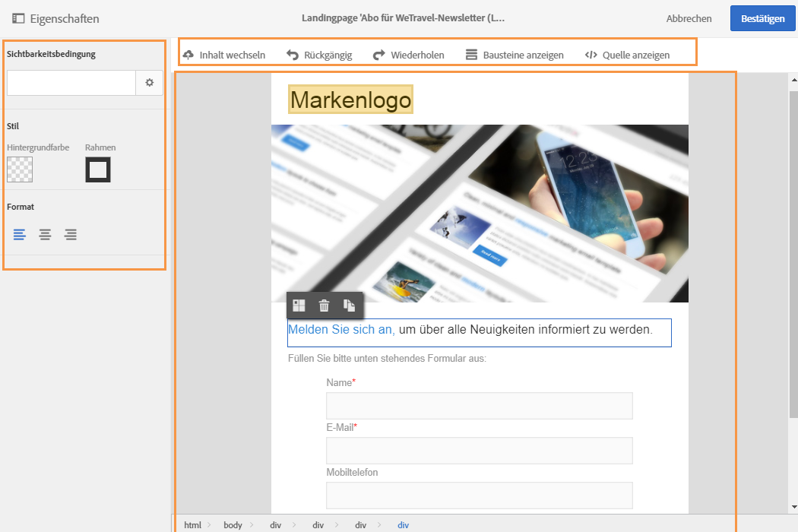The height and width of the screenshot is (532, 798).
Task: Click the 'Melden Sie sich an,' link text
Action: [341, 329]
